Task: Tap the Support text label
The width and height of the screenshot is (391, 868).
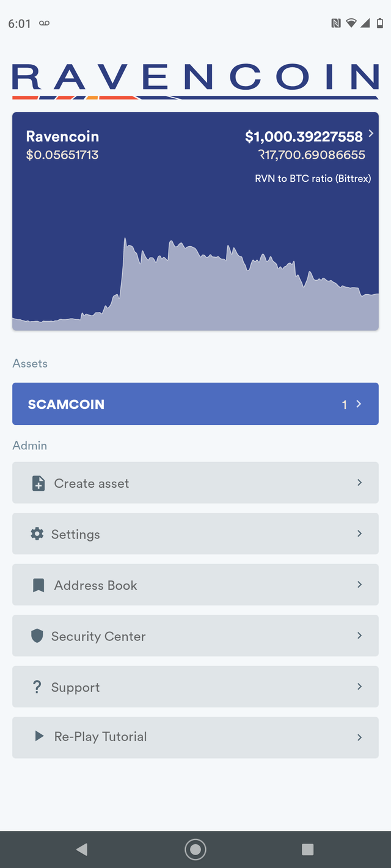Action: [75, 687]
